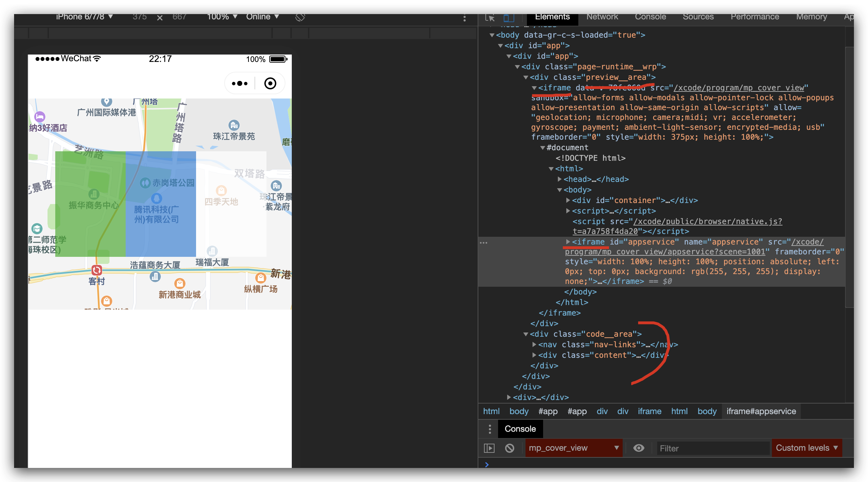The image size is (868, 482).
Task: Collapse the div class preview__area node
Action: (x=526, y=77)
